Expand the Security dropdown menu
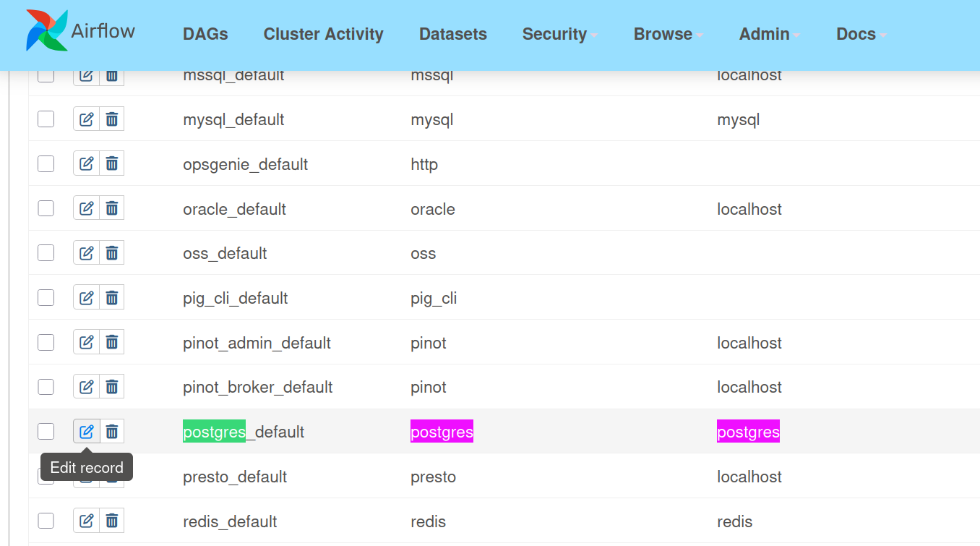 point(559,34)
